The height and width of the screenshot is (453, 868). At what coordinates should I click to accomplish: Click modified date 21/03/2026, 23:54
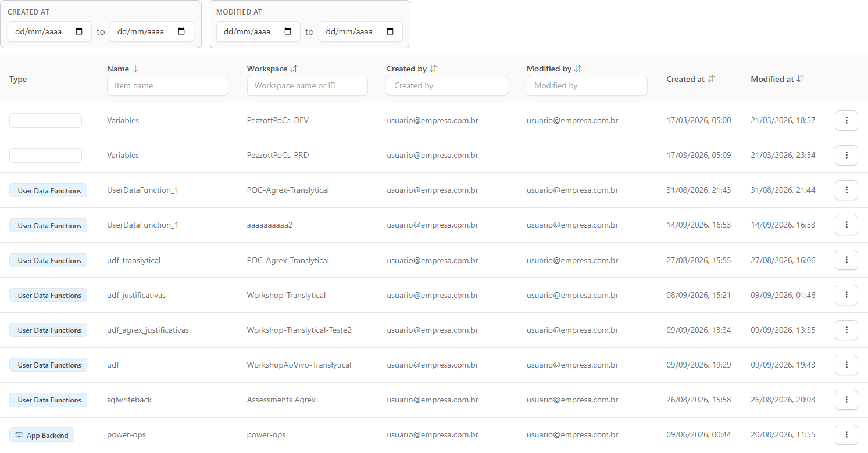[783, 155]
